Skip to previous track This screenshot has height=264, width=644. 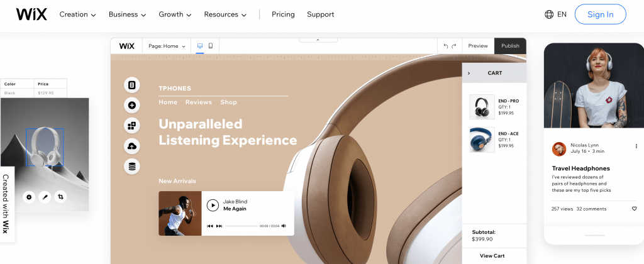(x=210, y=226)
